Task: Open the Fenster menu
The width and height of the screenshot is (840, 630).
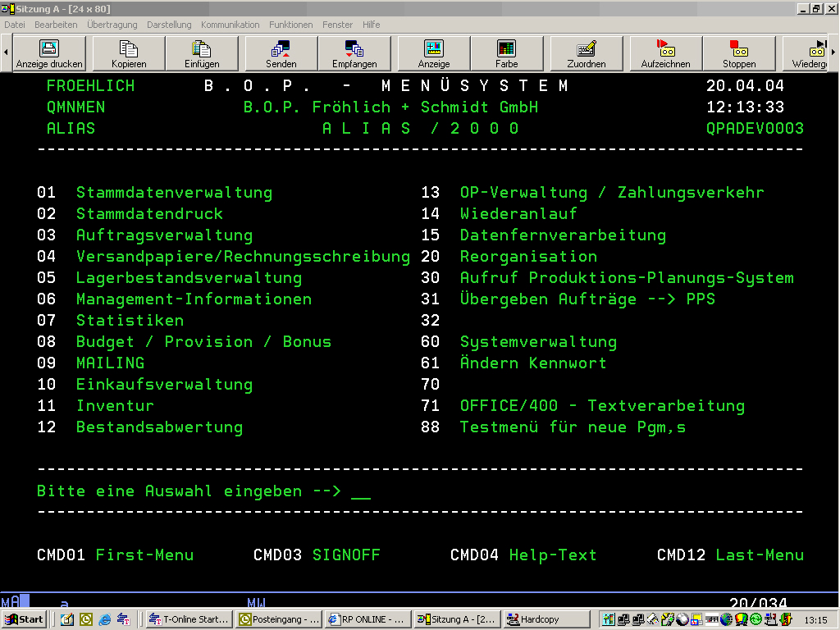Action: click(x=337, y=25)
